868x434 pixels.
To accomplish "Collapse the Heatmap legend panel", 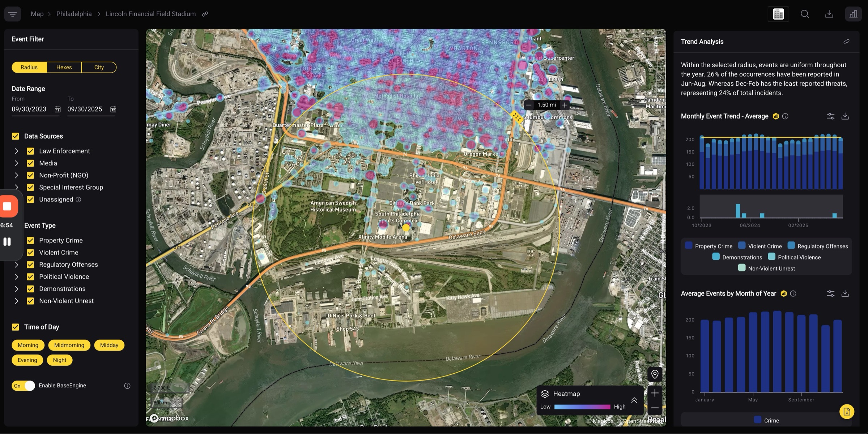I will tap(634, 400).
